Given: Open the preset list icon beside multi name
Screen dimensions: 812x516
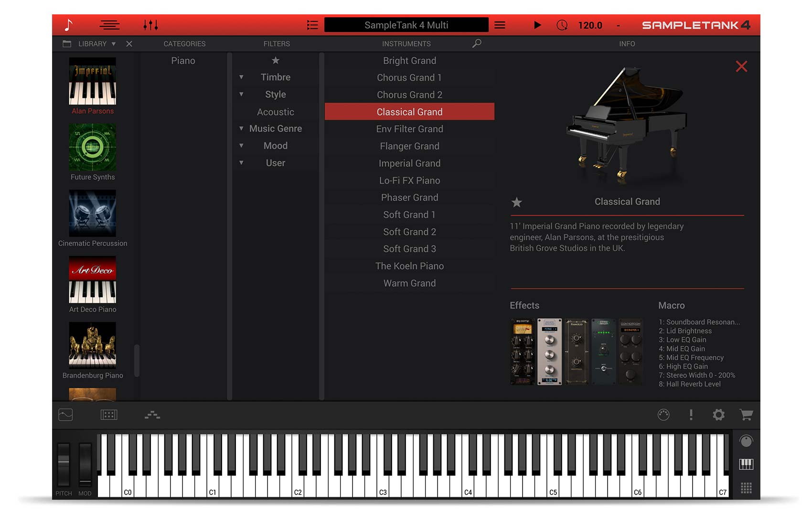Looking at the screenshot, I should click(x=312, y=25).
